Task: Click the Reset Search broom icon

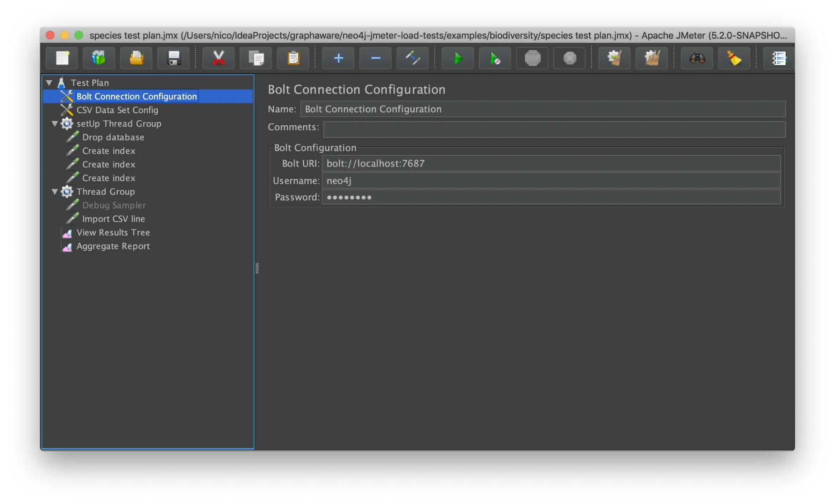Action: (734, 58)
